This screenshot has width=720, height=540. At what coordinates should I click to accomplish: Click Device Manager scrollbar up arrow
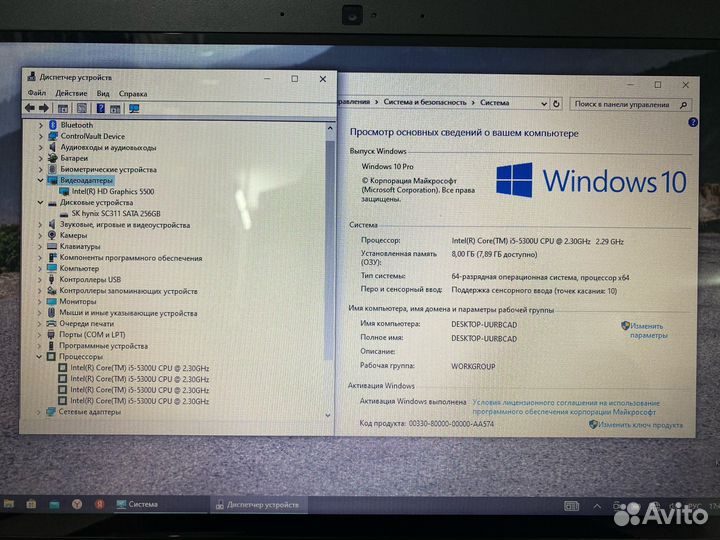click(330, 129)
